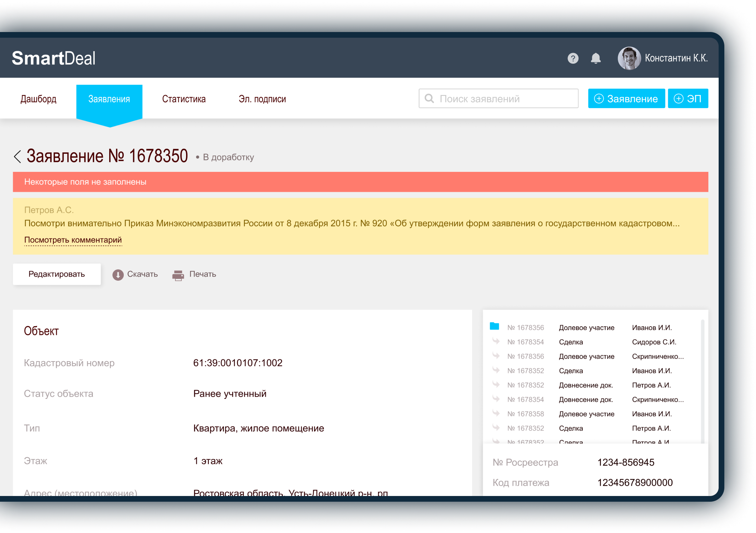Switch to the Дашборд tab
The width and height of the screenshot is (756, 533).
pyautogui.click(x=38, y=99)
